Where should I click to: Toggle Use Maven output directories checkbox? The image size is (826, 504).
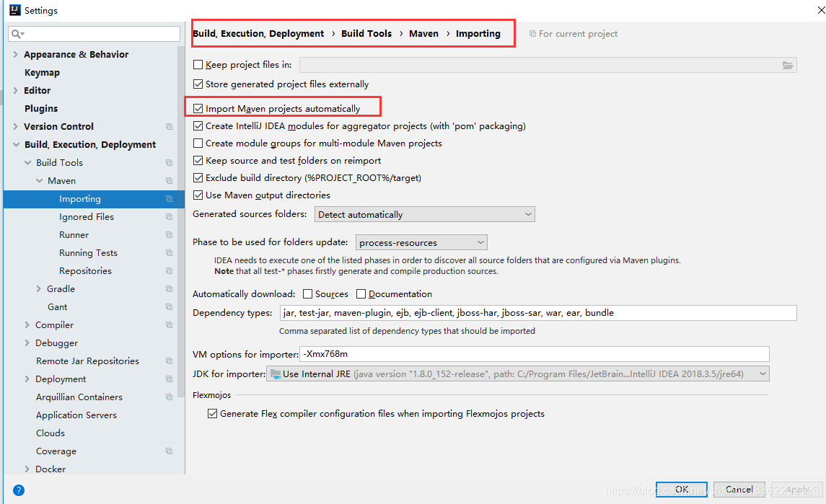point(198,195)
